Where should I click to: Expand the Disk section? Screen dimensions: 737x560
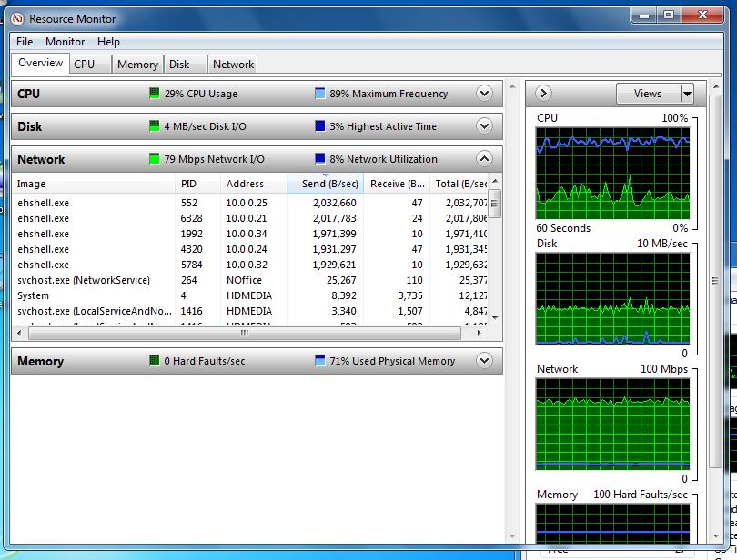tap(484, 126)
